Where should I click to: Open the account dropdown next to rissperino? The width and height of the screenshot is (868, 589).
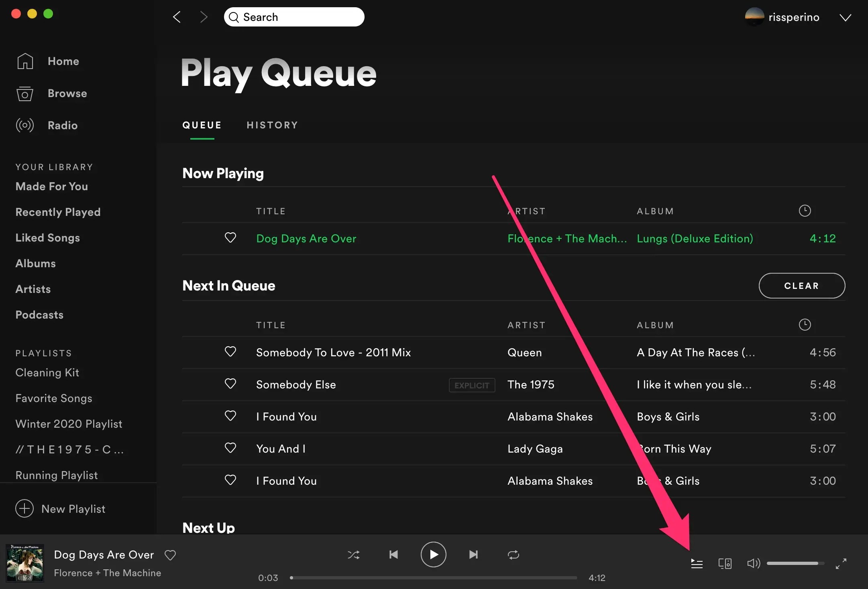[x=845, y=17]
